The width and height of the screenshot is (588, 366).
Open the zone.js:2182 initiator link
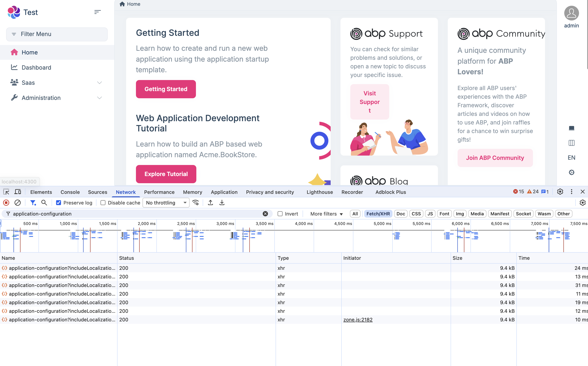coord(358,320)
